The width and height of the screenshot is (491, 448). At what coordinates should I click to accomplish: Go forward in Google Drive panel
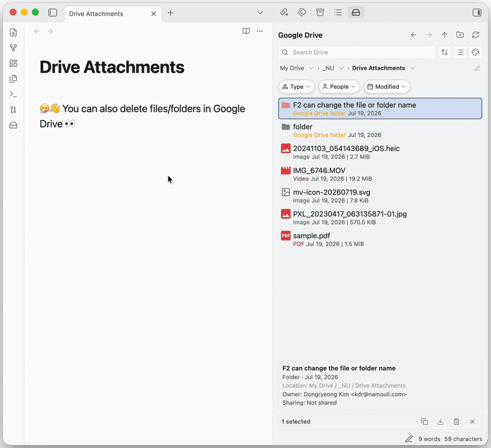tap(429, 35)
